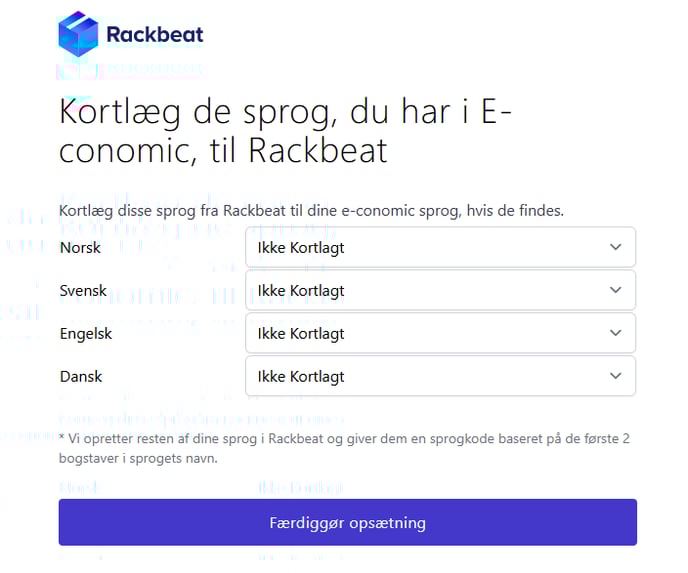Click the 'Kortlæg de sprog' page heading
688x573 pixels.
point(285,130)
